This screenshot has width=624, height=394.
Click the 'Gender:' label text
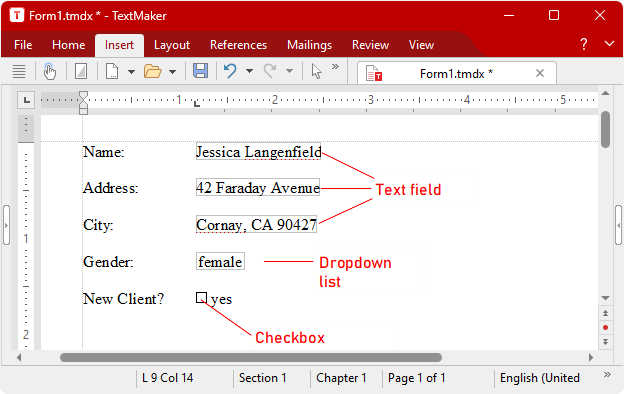pos(108,261)
